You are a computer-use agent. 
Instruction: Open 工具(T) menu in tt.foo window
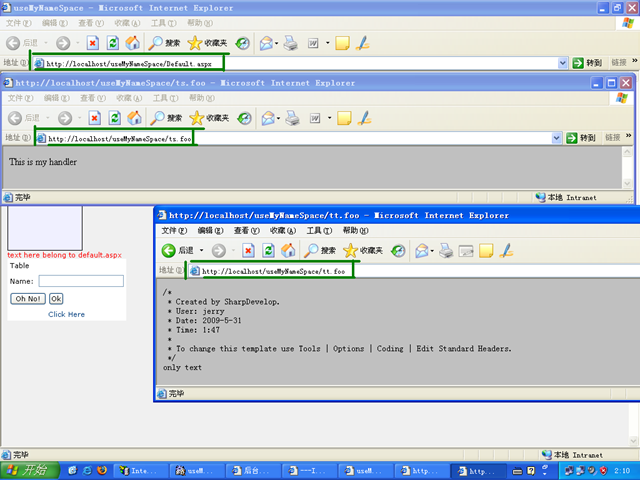319,230
